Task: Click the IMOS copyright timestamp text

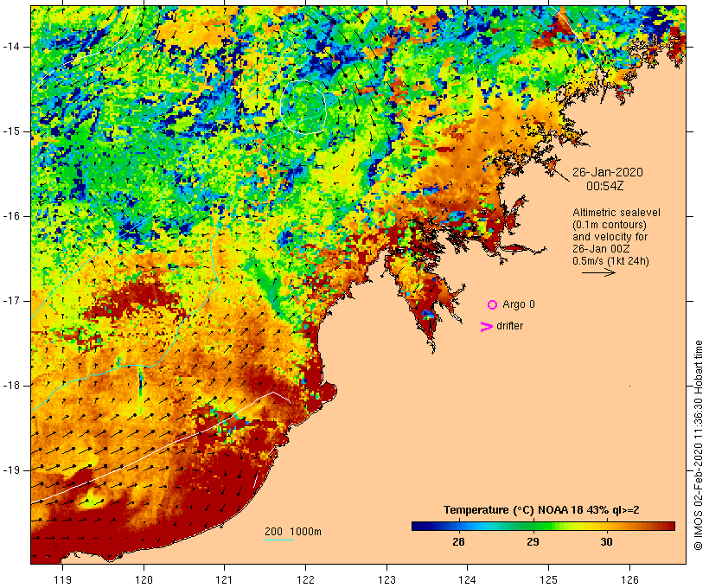Action: point(698,445)
